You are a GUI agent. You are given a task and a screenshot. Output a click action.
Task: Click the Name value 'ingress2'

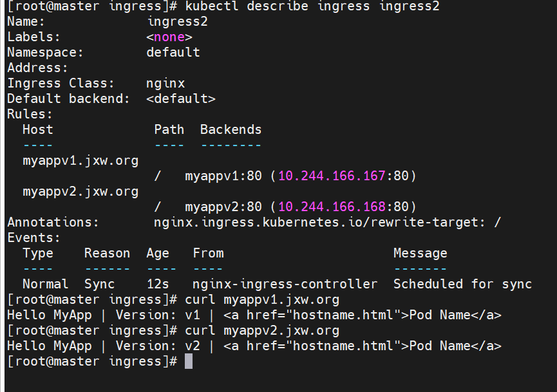[177, 22]
